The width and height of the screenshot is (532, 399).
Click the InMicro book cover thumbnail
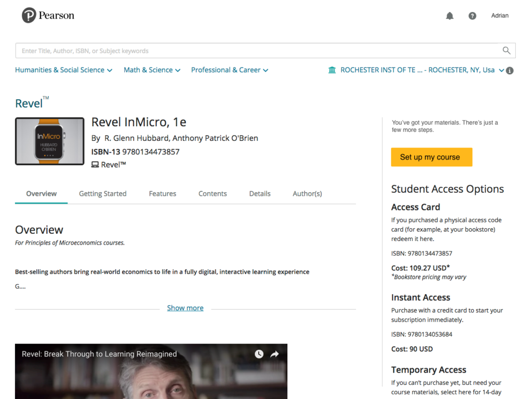coord(49,141)
